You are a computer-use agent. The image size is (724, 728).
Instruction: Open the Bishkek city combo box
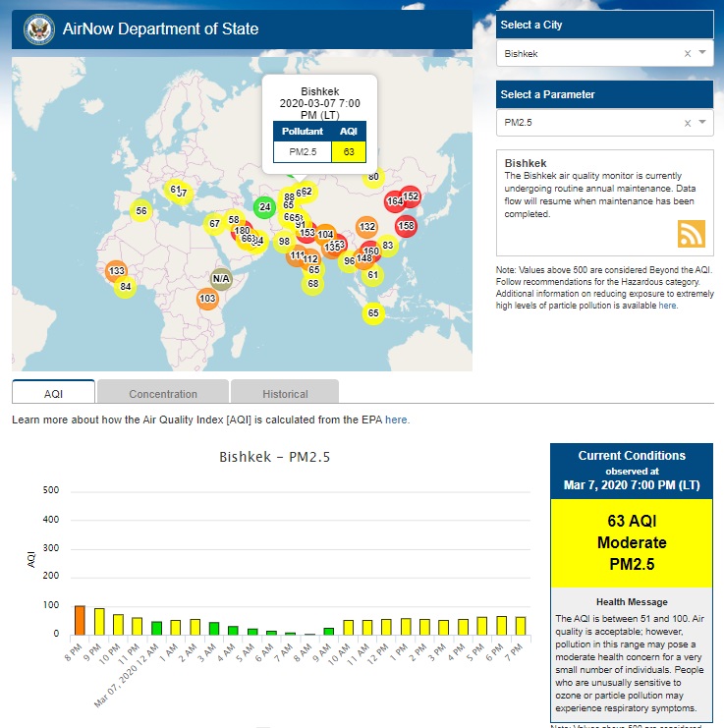point(589,54)
